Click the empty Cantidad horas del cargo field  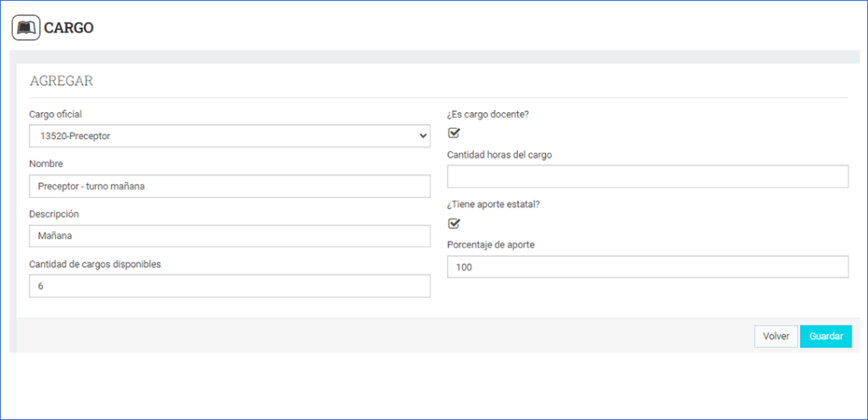647,176
